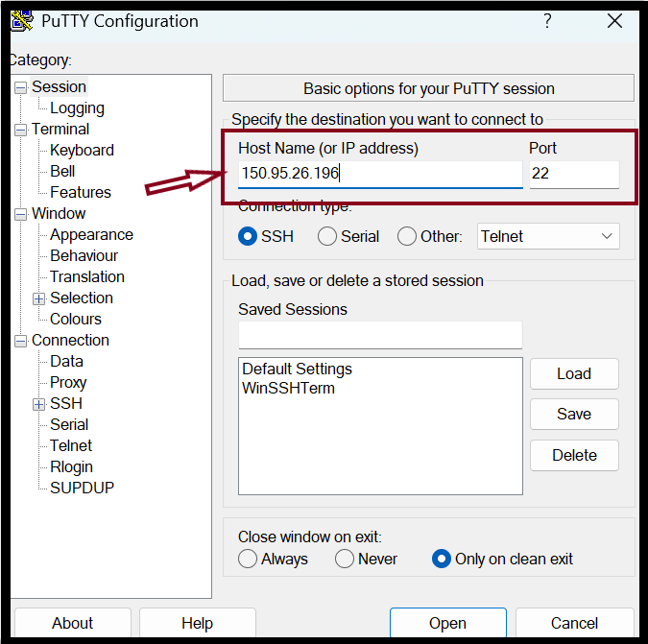Select the SSH connection type radio
648x644 pixels.
pos(248,236)
